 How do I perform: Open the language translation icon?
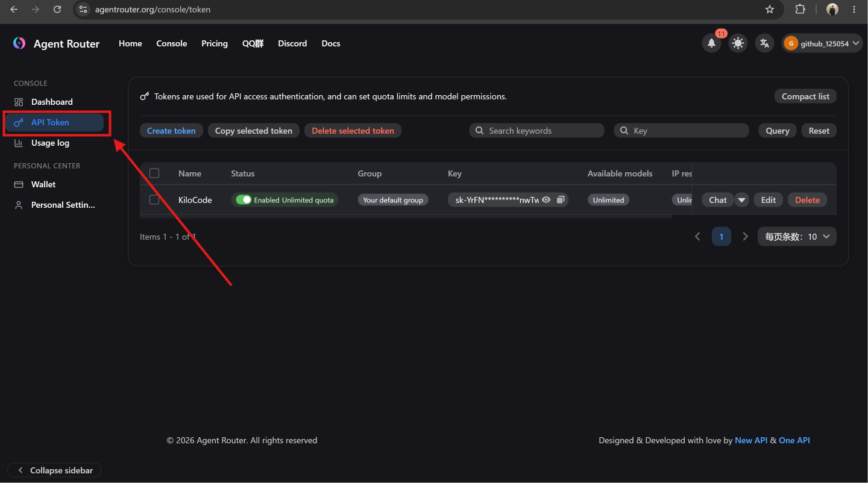[764, 43]
